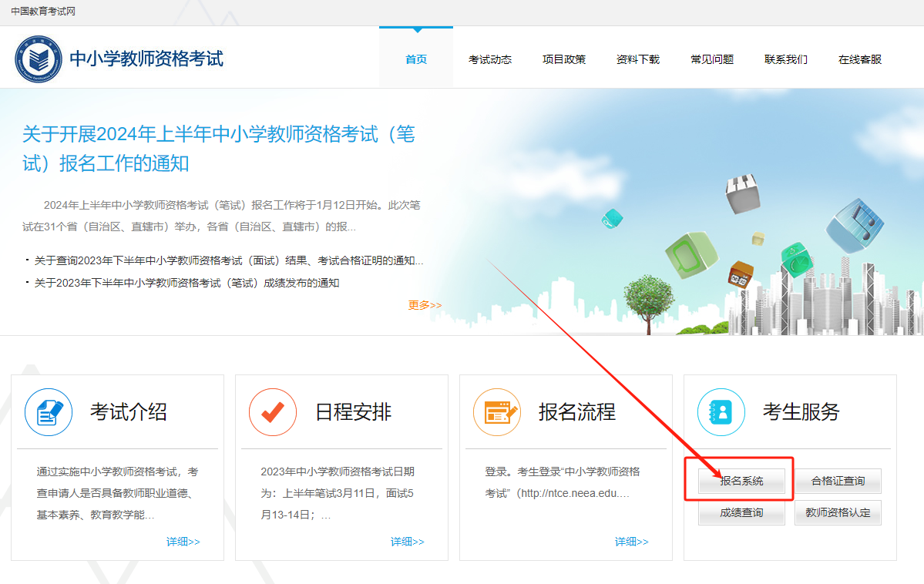Screen dimensions: 924x584
Task: Open 在线客服 from the navigation bar
Action: (860, 59)
